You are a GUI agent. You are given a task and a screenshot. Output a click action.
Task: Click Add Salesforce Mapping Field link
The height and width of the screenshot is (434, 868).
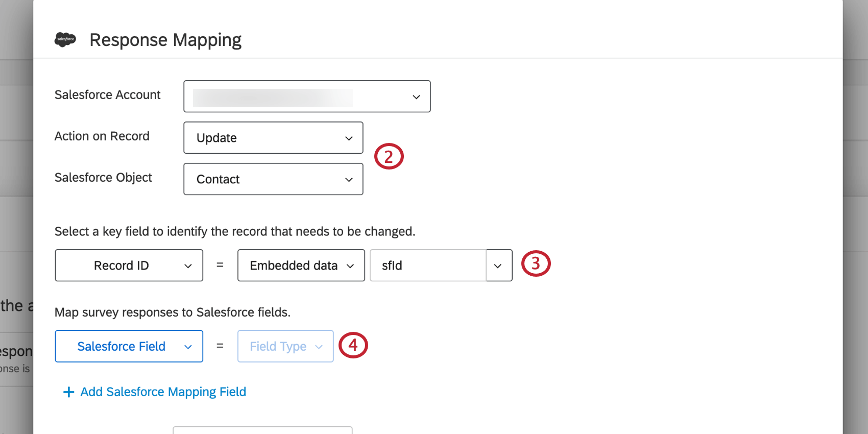click(x=163, y=392)
